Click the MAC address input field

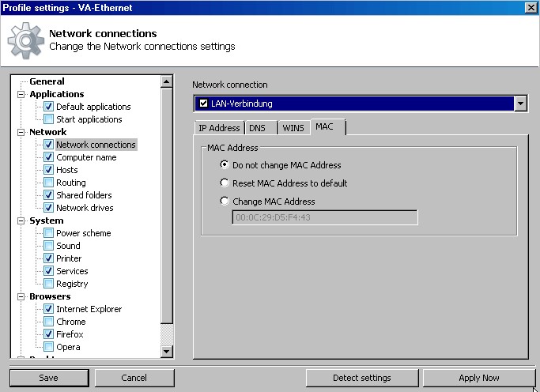click(325, 217)
